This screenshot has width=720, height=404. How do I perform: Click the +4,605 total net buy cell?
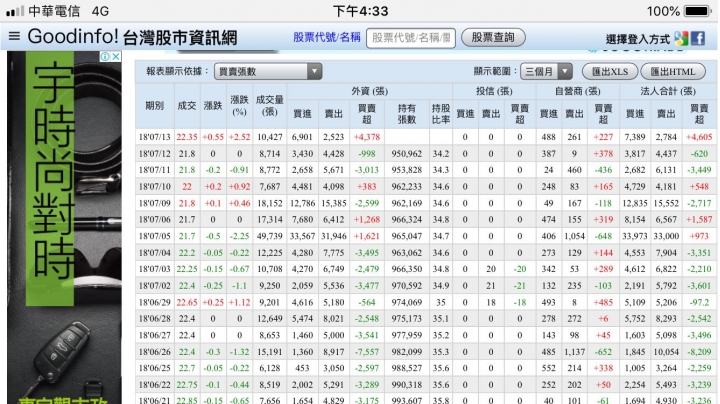699,137
